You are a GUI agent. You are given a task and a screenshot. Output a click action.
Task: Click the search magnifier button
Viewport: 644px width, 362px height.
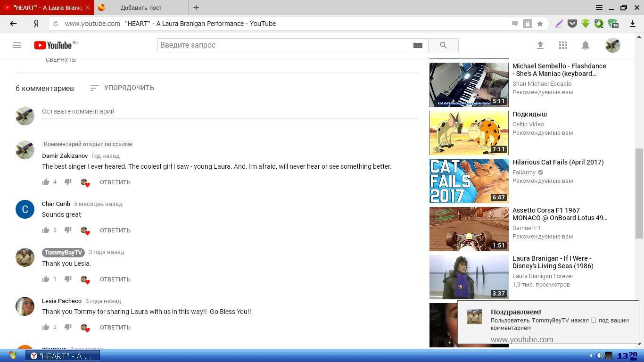[x=443, y=45]
